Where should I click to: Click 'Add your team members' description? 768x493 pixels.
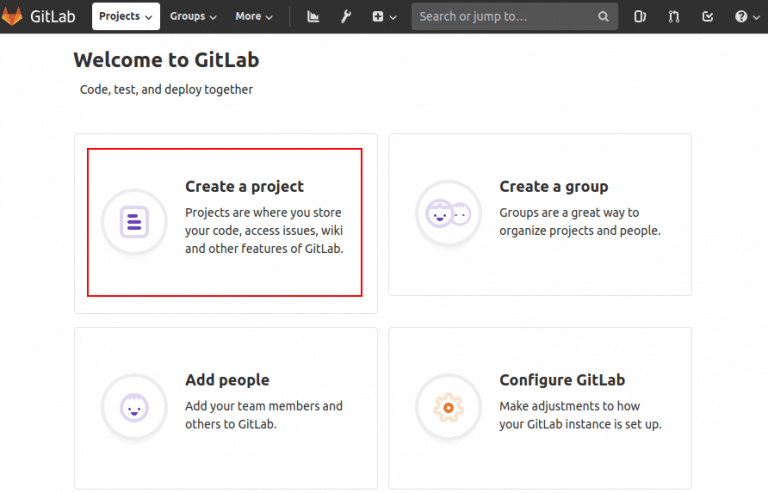[264, 415]
